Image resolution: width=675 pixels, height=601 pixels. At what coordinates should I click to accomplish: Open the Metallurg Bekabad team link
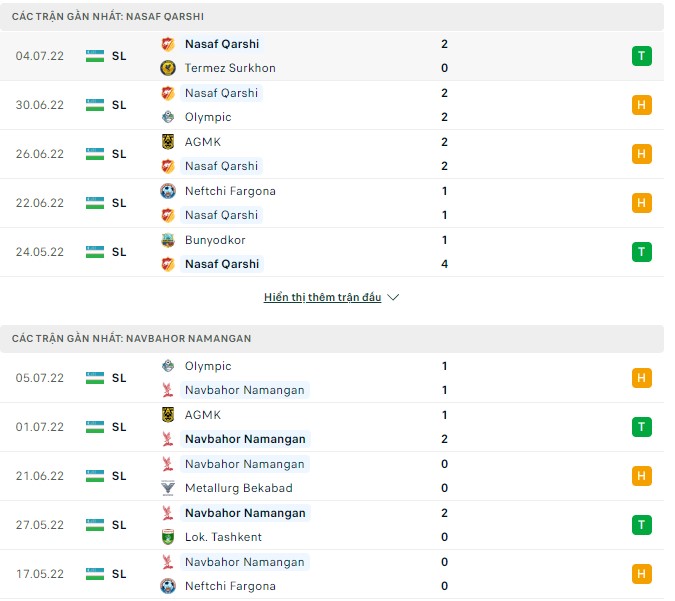click(237, 488)
